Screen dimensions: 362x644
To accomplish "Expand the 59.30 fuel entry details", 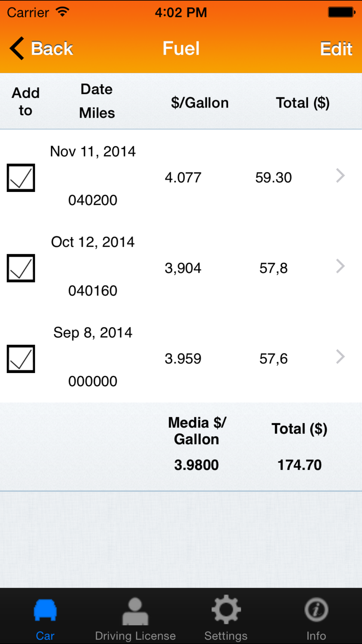I will [x=340, y=176].
